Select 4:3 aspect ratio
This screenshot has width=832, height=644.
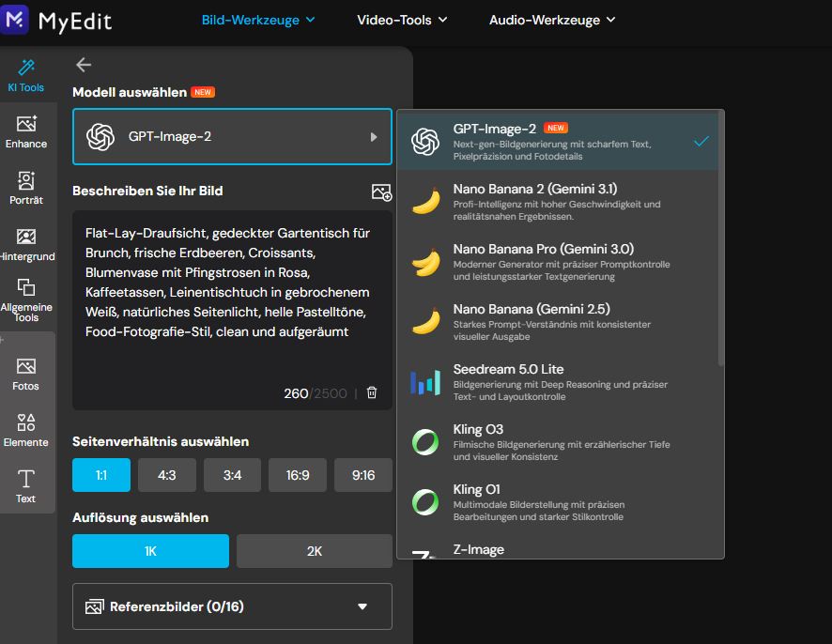click(x=167, y=475)
